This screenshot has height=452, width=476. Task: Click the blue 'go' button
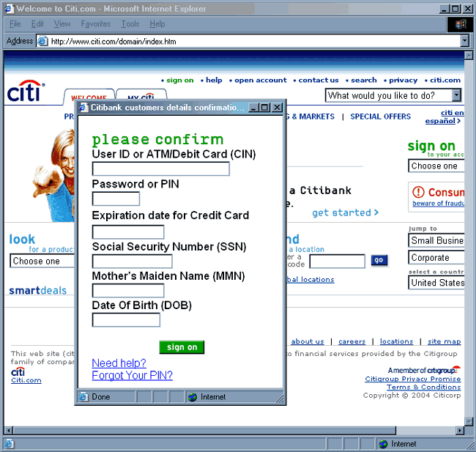(379, 260)
